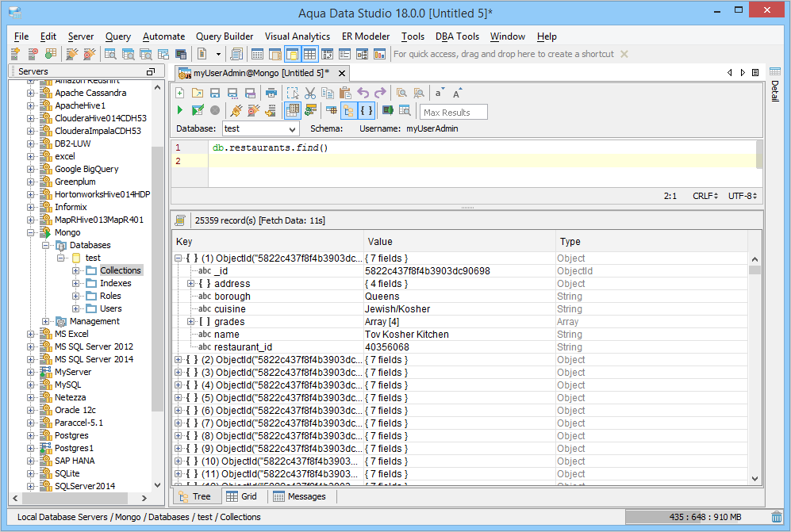Toggle the tree results view button
Screen dimensions: 791x532
click(x=348, y=111)
